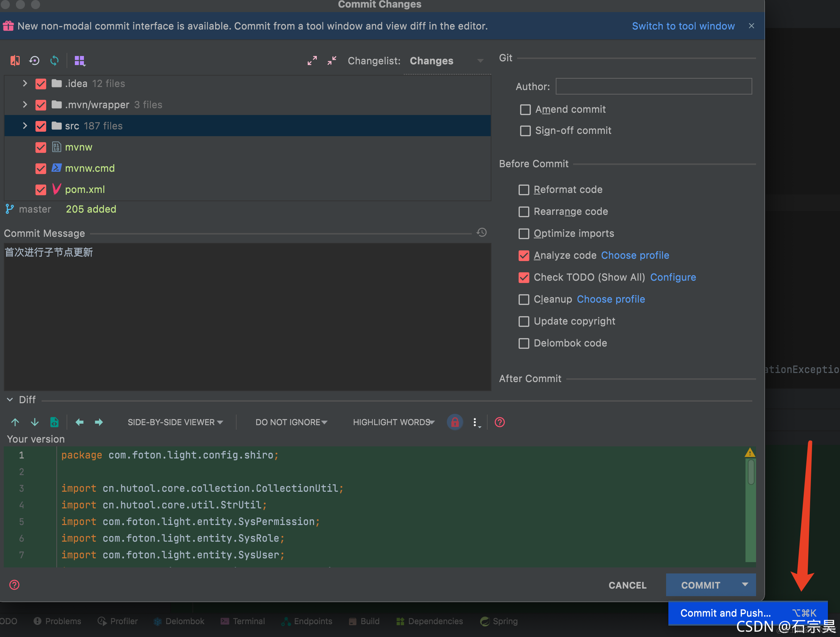Uncheck the mvnw file checkbox
This screenshot has height=637, width=840.
[x=40, y=147]
